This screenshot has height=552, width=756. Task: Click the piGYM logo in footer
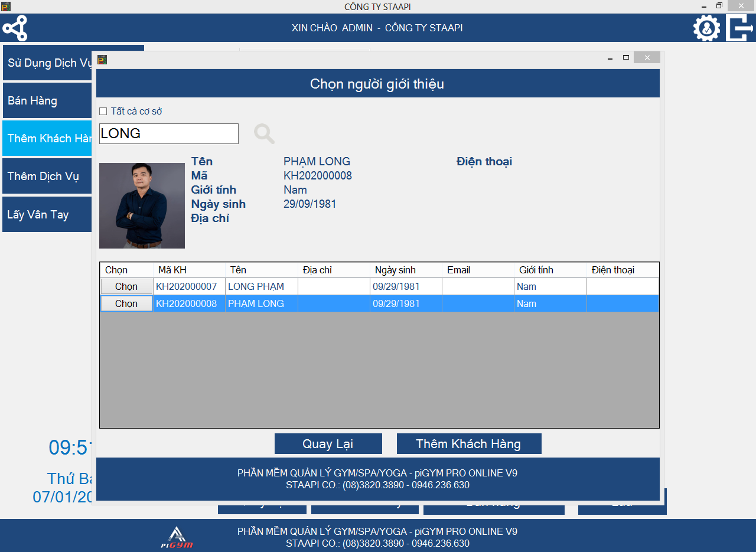177,537
